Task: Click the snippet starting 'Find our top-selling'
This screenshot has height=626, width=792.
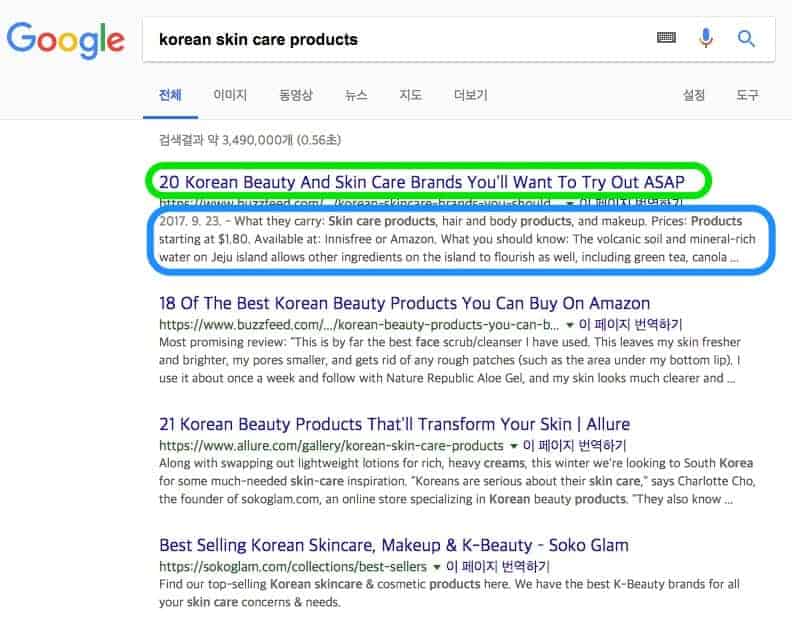Action: click(x=450, y=593)
